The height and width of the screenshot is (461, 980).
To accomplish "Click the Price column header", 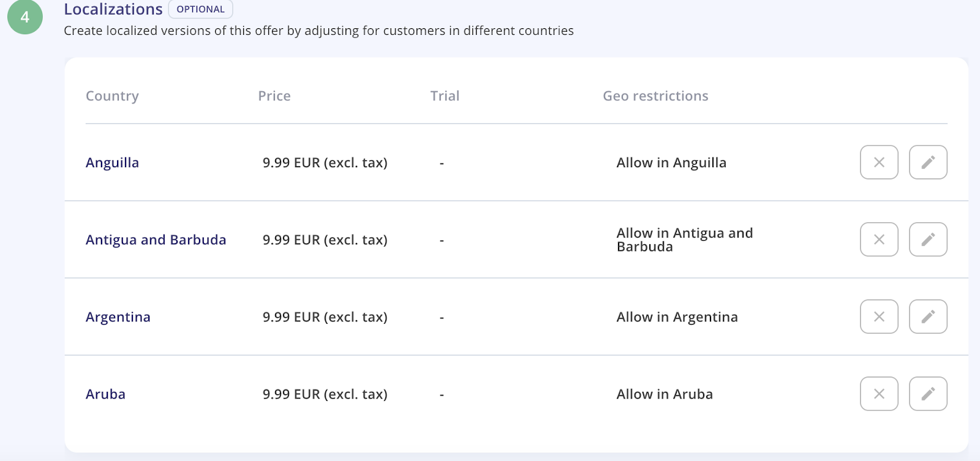I will [274, 96].
